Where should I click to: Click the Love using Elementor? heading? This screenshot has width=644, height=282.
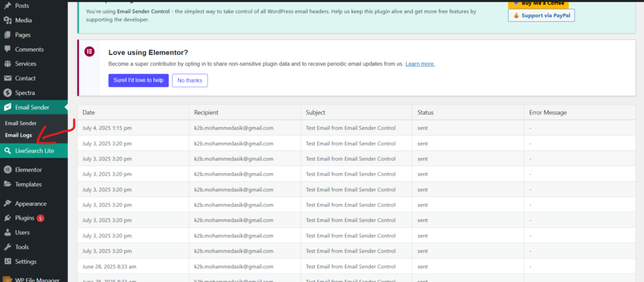(x=148, y=53)
